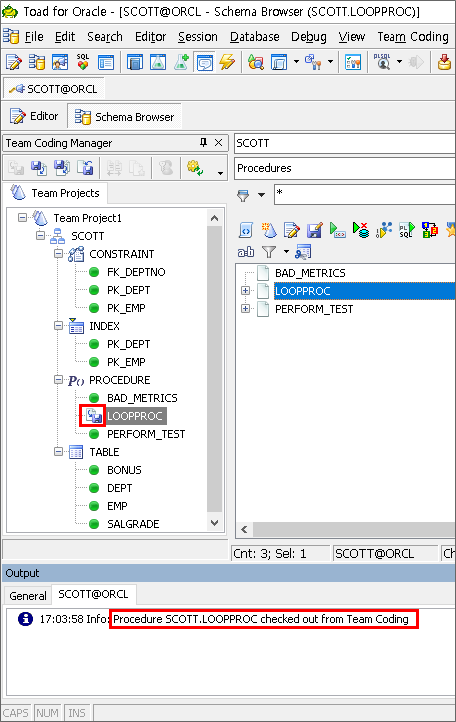The image size is (456, 722).
Task: Pin the Team Coding Manager panel
Action: click(203, 143)
